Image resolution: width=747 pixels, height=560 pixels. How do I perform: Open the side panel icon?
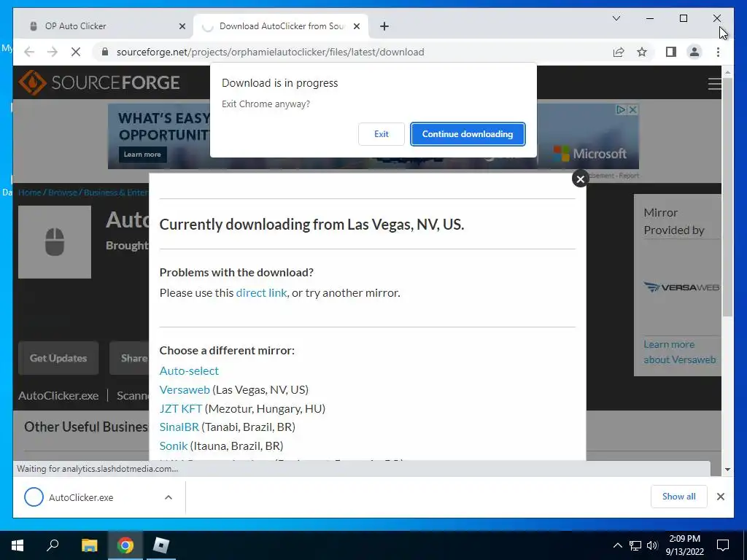[x=671, y=52]
